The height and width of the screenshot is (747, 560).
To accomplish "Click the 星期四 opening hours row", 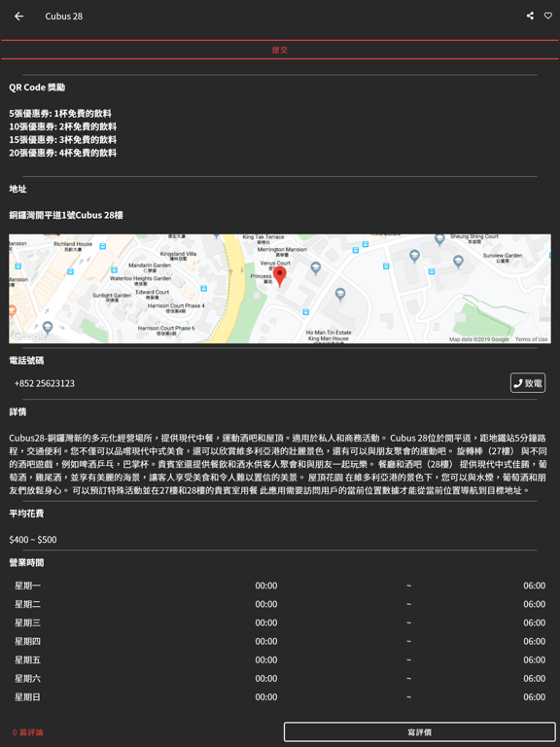I will (280, 641).
